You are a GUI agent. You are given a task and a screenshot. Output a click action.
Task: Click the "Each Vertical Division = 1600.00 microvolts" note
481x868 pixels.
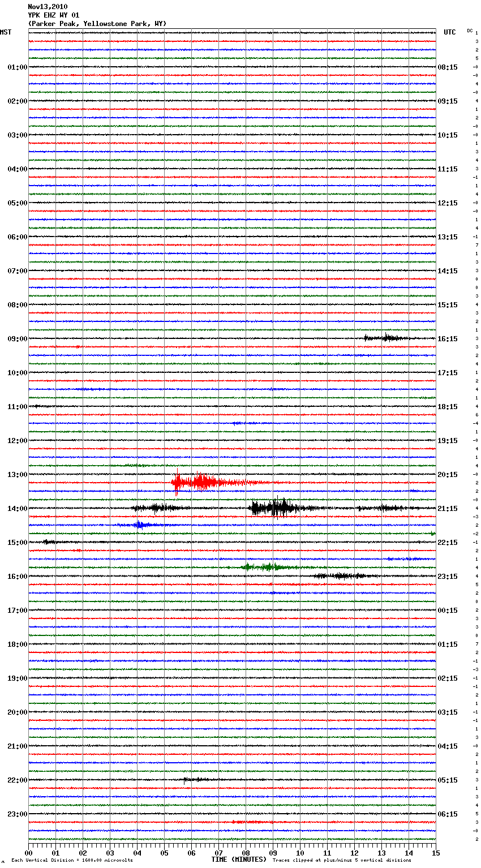[x=72, y=860]
